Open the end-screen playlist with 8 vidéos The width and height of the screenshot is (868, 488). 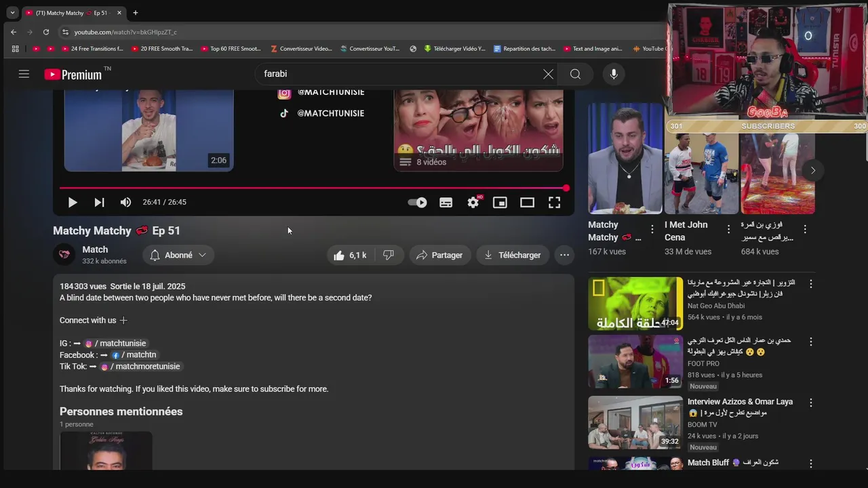pyautogui.click(x=478, y=130)
